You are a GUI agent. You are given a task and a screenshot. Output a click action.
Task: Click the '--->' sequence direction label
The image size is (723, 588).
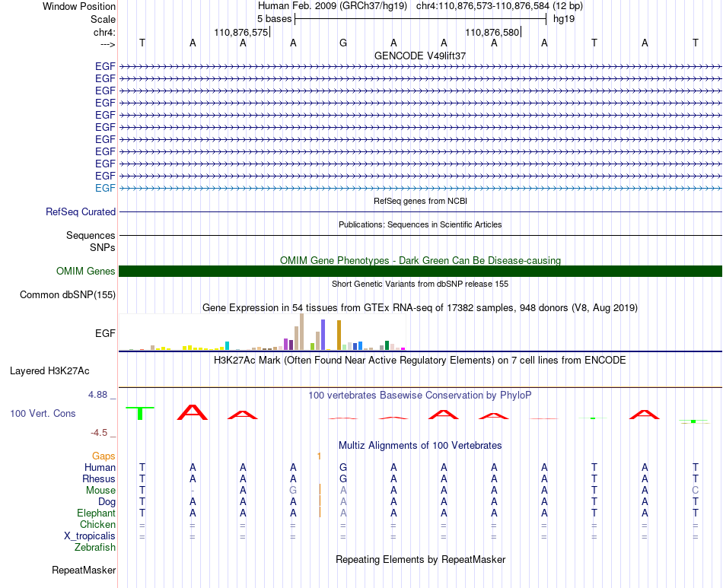coord(107,44)
